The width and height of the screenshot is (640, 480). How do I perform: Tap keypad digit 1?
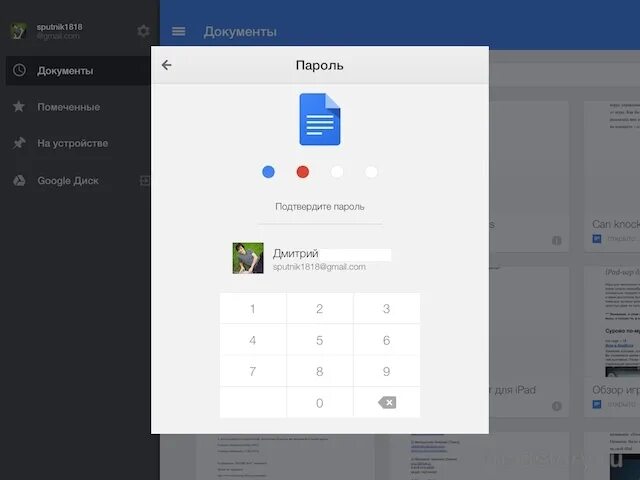tap(253, 309)
